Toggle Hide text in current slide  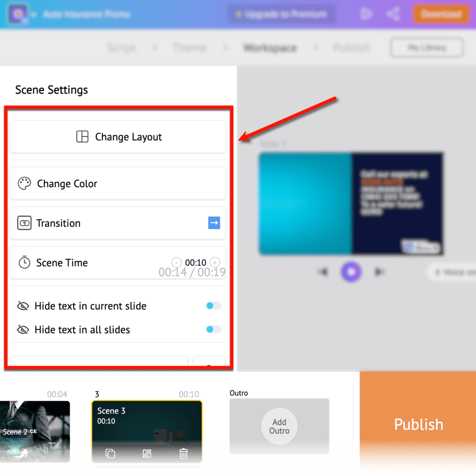(213, 306)
